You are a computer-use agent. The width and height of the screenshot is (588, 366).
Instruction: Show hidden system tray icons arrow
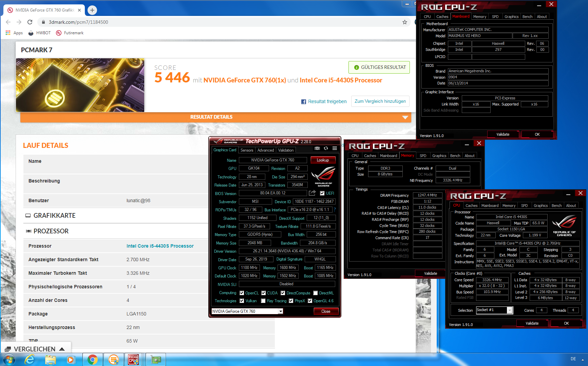pos(583,359)
